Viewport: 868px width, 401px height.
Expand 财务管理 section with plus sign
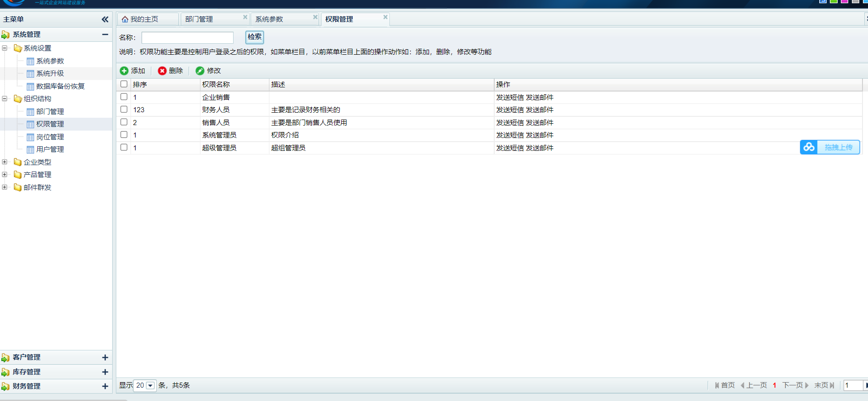coord(105,386)
